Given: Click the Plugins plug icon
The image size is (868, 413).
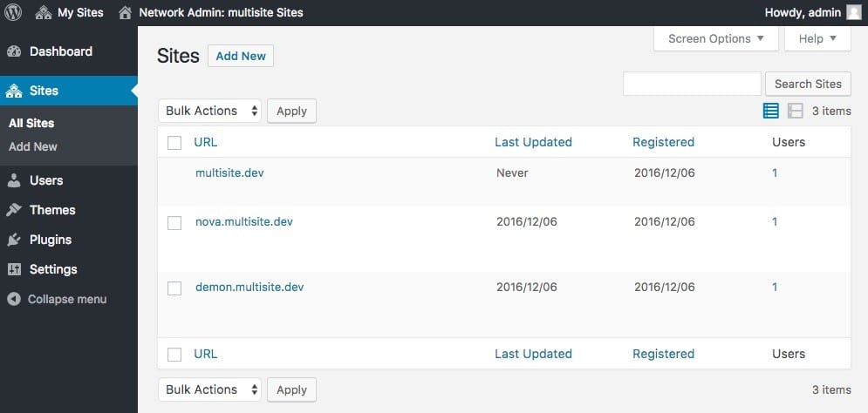Looking at the screenshot, I should tap(14, 240).
